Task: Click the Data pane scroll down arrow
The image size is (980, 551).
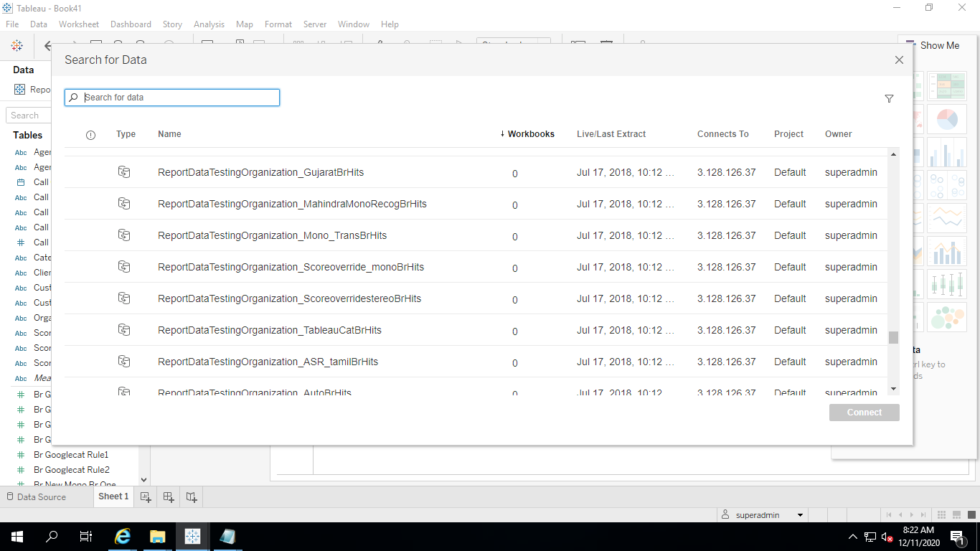Action: pyautogui.click(x=143, y=480)
